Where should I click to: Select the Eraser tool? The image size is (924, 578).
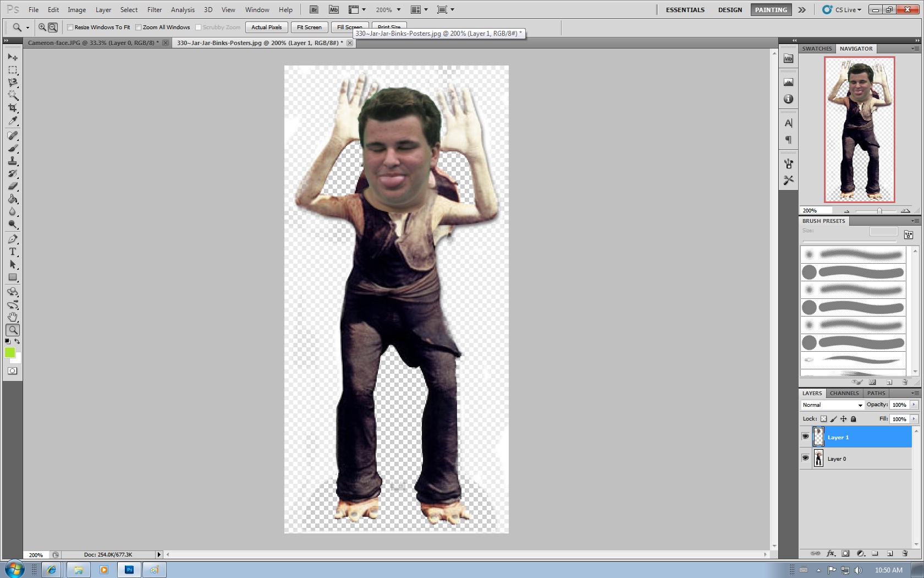[13, 186]
